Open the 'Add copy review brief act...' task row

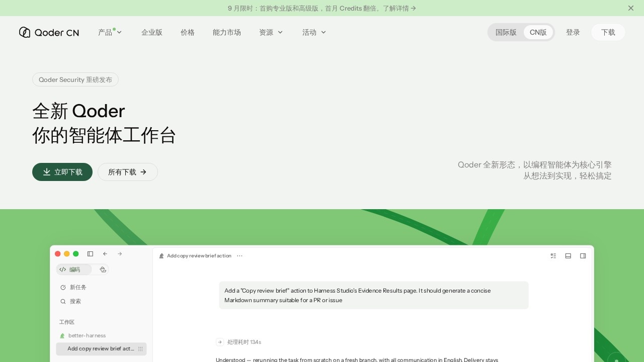point(101,349)
